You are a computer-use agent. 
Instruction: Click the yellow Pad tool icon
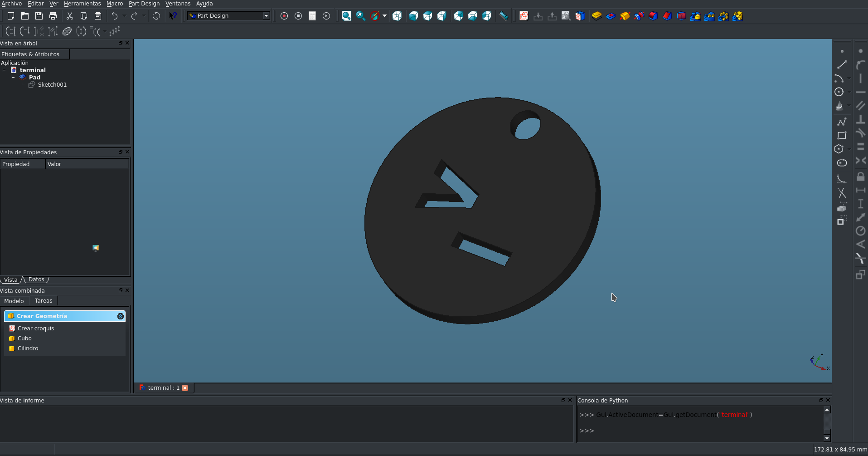pos(597,16)
